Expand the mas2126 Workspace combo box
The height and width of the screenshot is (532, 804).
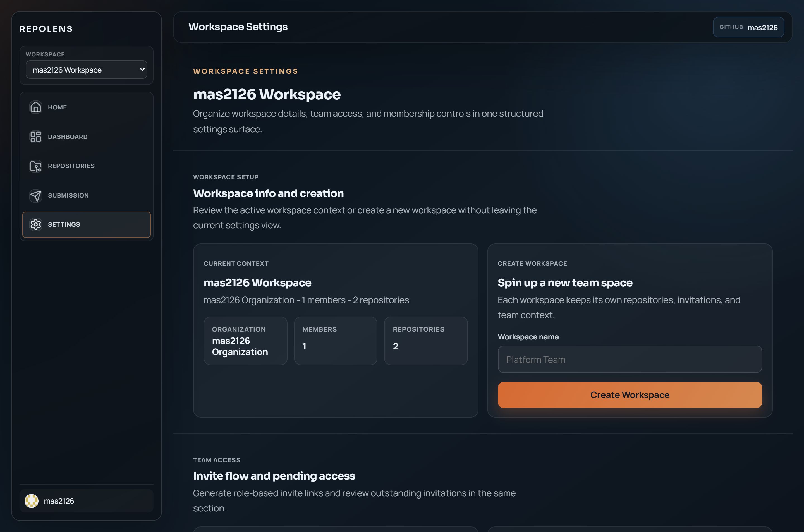click(x=86, y=70)
